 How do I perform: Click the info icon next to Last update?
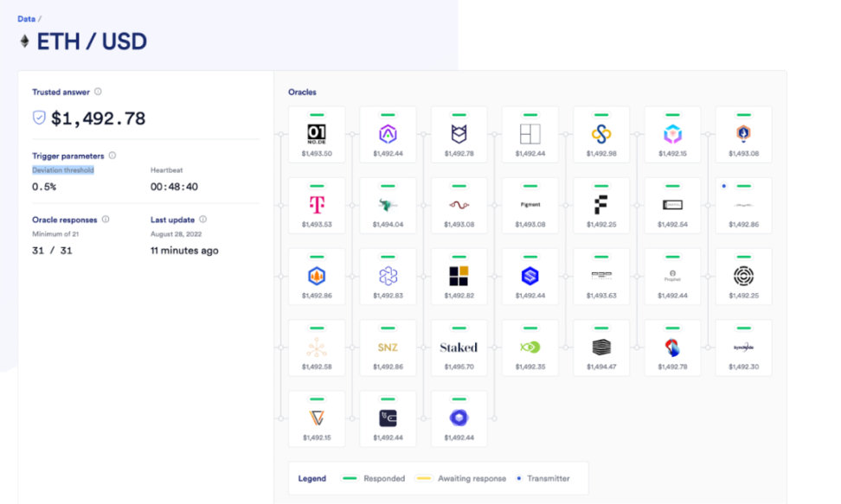(203, 220)
